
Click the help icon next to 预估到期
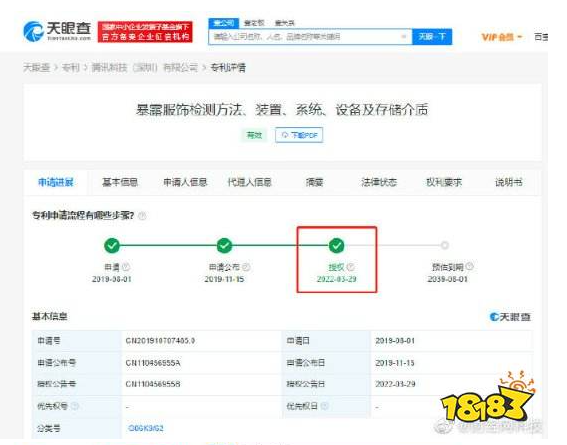coord(469,266)
